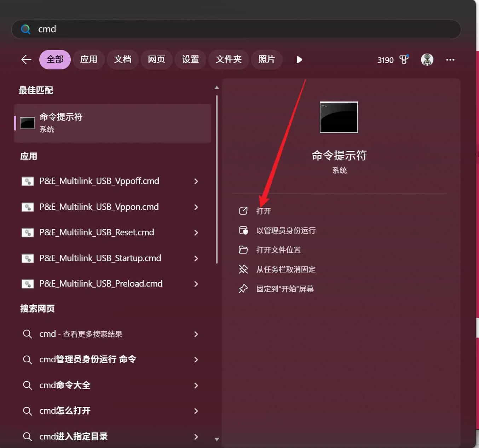Click search icon beside cmd管理员身份运行 命令
The width and height of the screenshot is (479, 448).
click(x=27, y=360)
